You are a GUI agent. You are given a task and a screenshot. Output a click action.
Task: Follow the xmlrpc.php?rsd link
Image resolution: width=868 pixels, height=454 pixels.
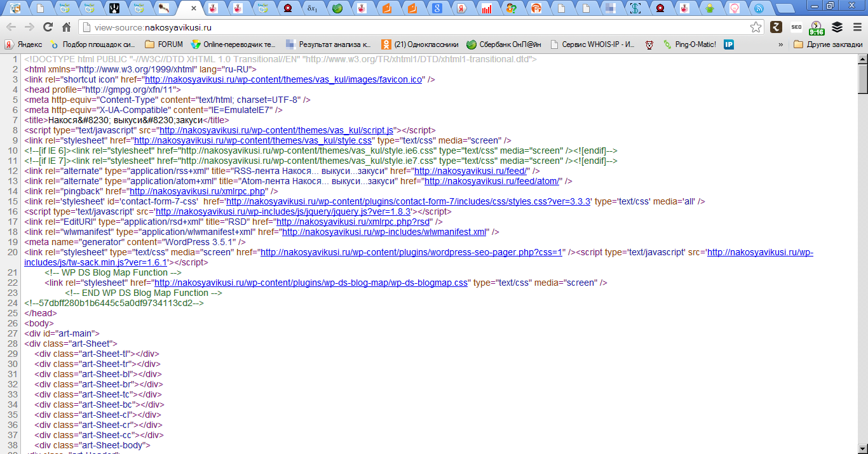(x=353, y=222)
